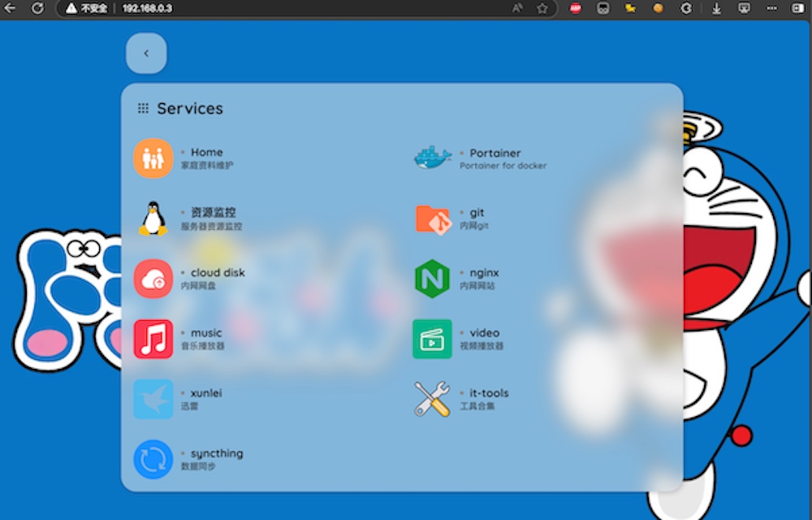Click the syncthing service title
Screen dimensions: 812x520
tap(217, 453)
